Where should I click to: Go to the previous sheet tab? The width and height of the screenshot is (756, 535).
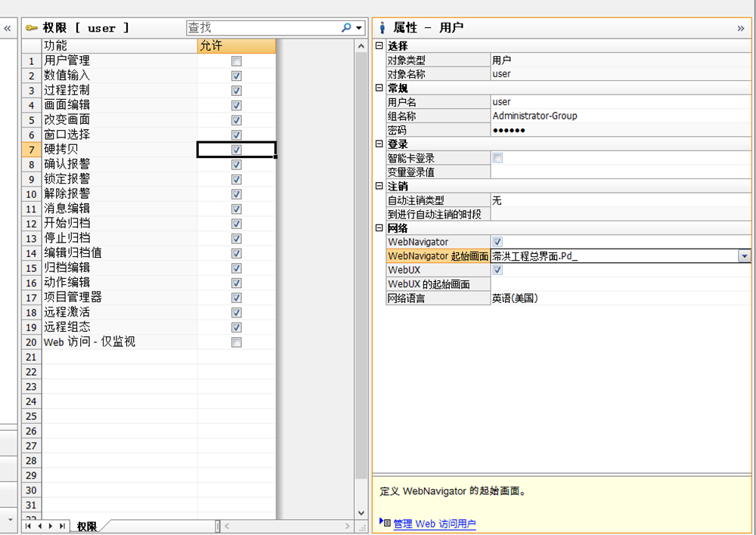39,525
